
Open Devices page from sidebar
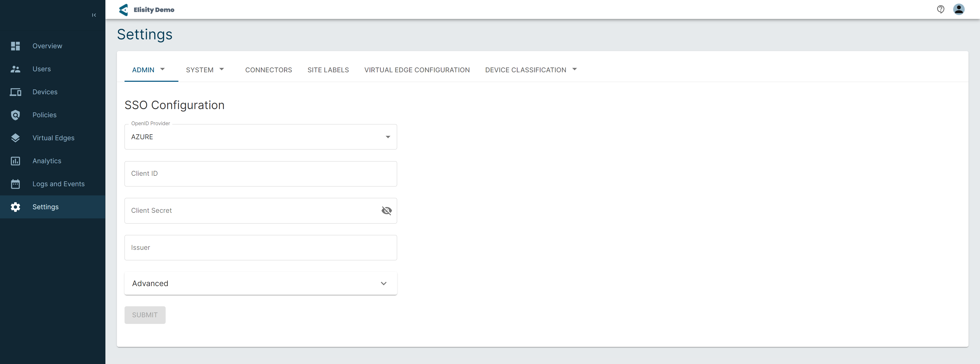click(x=45, y=92)
